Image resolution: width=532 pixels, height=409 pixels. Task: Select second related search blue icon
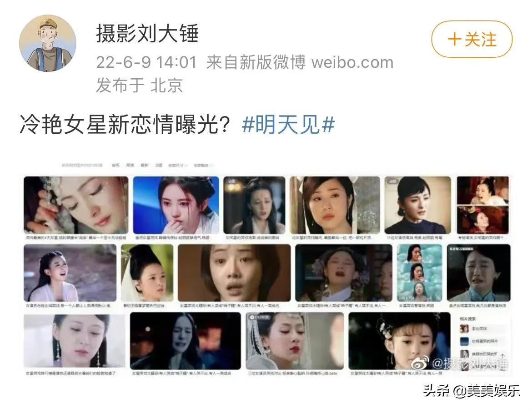(x=464, y=341)
